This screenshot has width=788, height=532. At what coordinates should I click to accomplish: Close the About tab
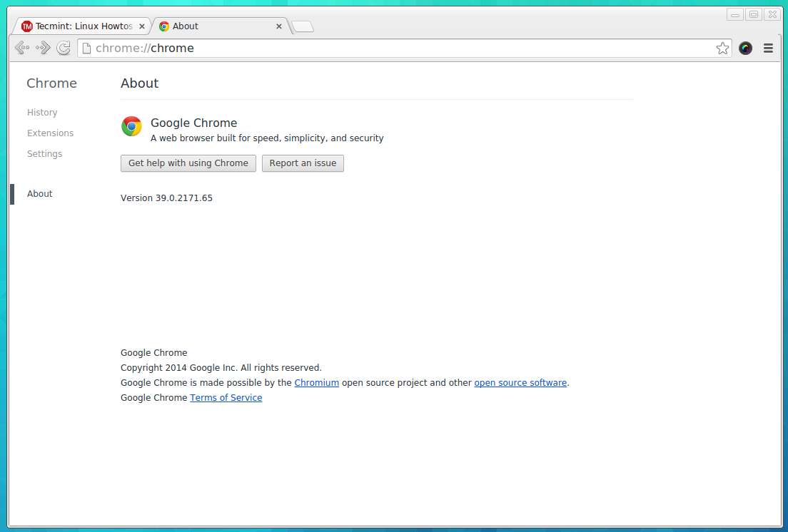[x=279, y=26]
